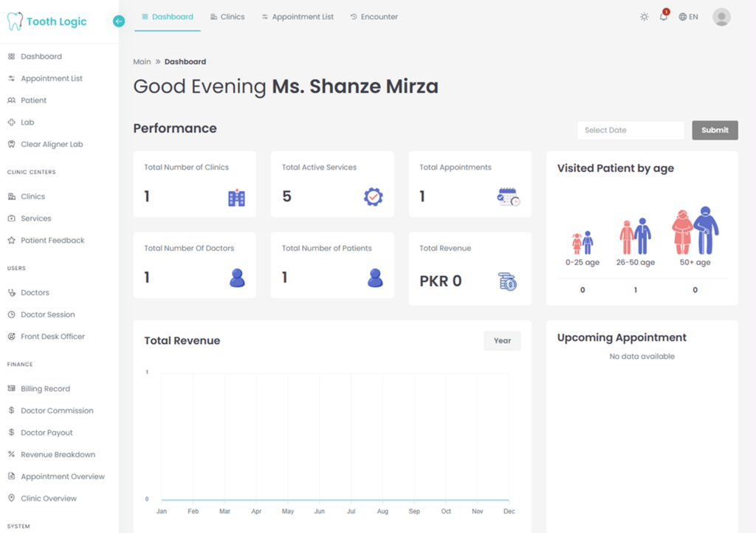Open notifications bell icon
Screen dimensions: 756x533
tap(664, 17)
